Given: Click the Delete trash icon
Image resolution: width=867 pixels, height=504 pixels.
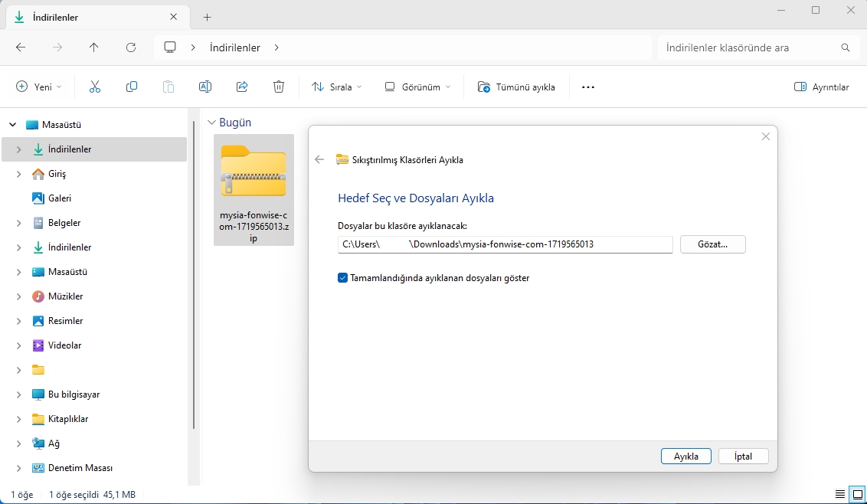Looking at the screenshot, I should (x=279, y=87).
